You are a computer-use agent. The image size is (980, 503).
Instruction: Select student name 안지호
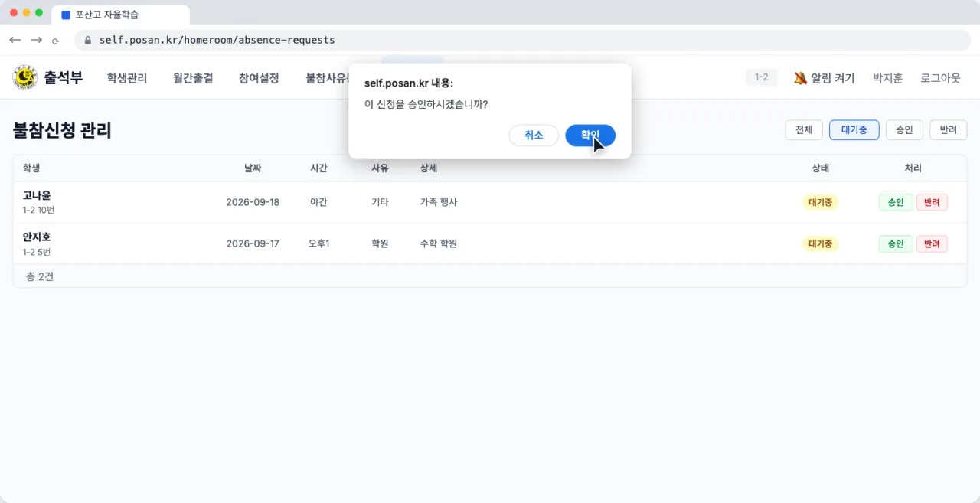[37, 237]
